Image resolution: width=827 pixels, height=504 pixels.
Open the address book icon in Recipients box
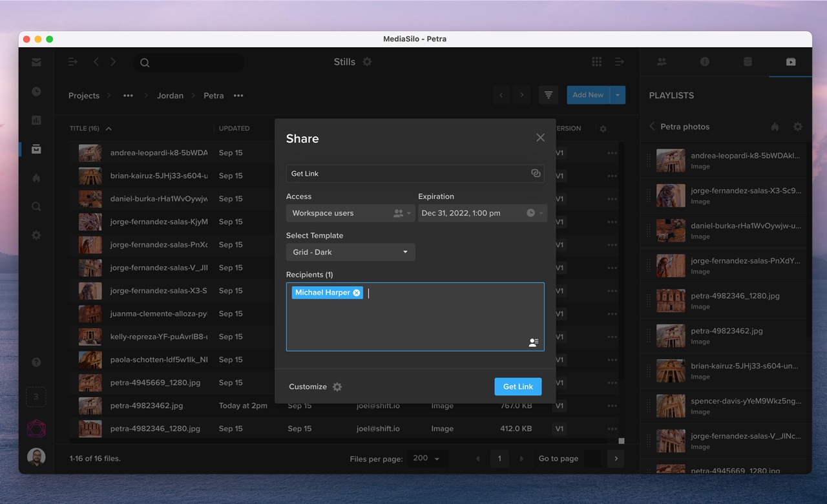tap(533, 342)
